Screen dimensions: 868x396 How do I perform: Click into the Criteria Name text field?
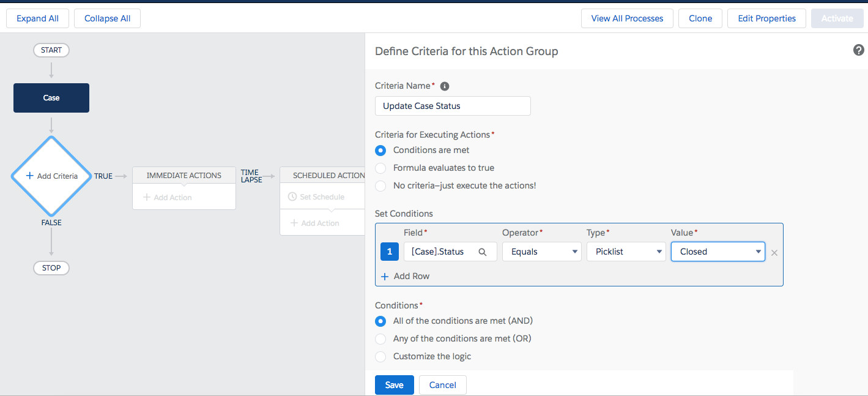click(x=452, y=106)
